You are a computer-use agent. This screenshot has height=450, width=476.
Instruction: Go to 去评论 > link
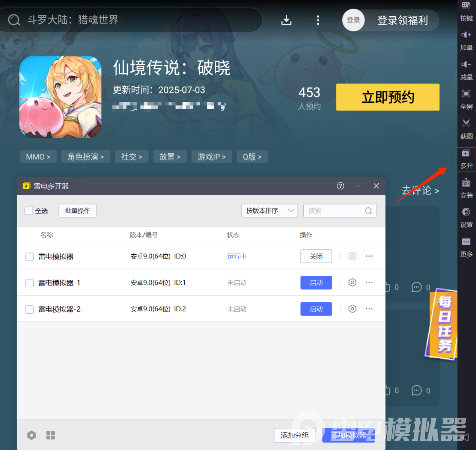coord(420,190)
